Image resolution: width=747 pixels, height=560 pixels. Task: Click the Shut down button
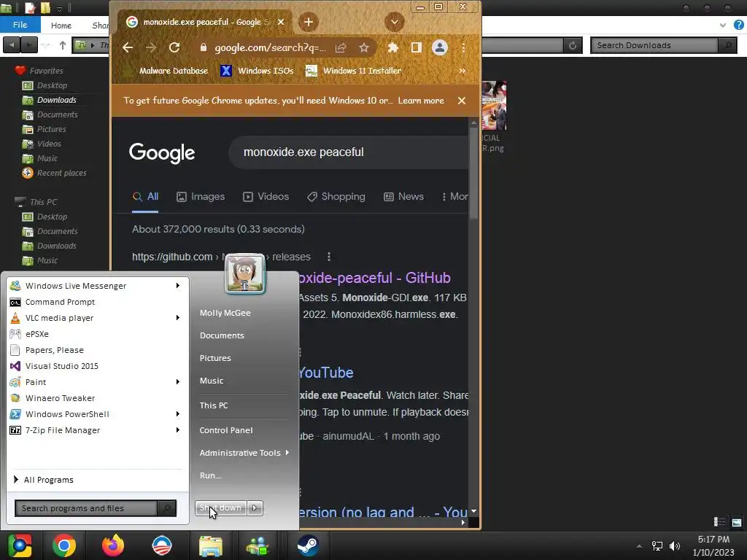[x=220, y=507]
